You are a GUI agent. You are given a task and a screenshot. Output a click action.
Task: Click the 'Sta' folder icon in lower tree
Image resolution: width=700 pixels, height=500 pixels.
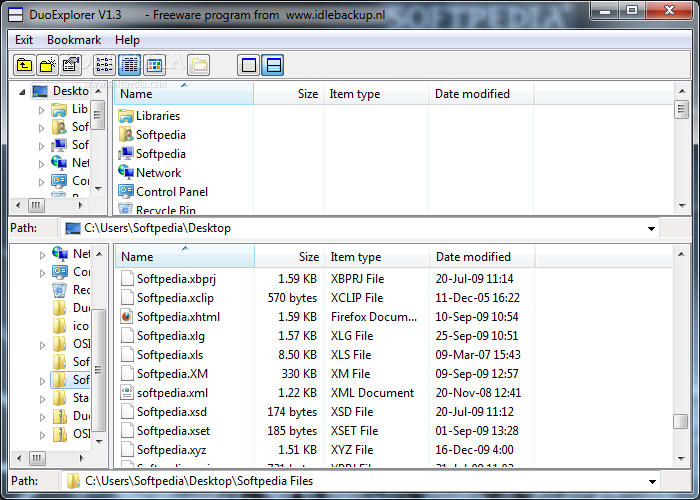point(59,398)
